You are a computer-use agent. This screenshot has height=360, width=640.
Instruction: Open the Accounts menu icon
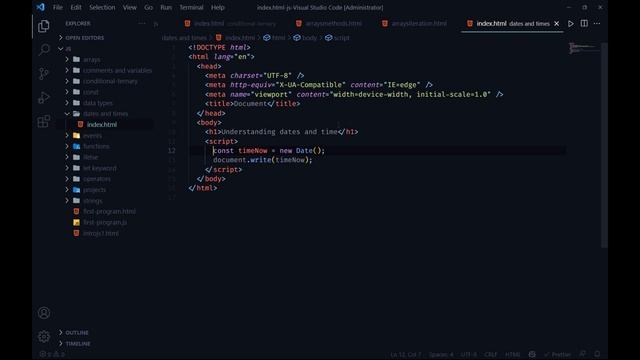click(x=44, y=313)
